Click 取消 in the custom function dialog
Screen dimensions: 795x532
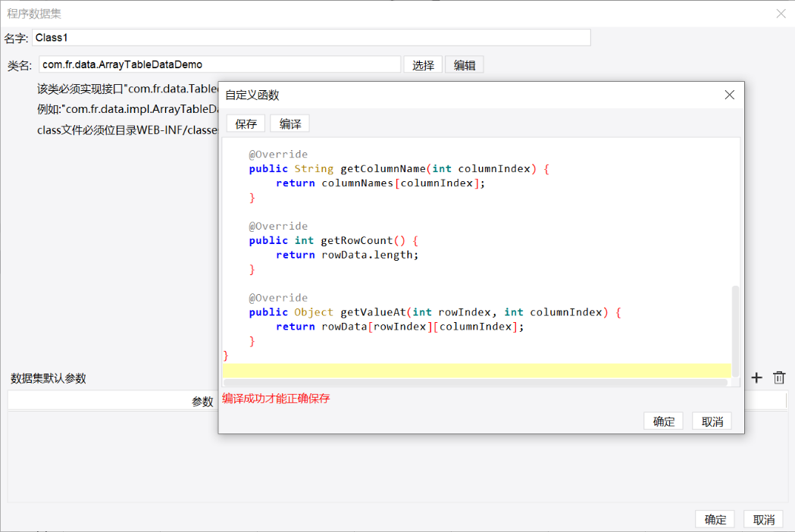click(712, 421)
